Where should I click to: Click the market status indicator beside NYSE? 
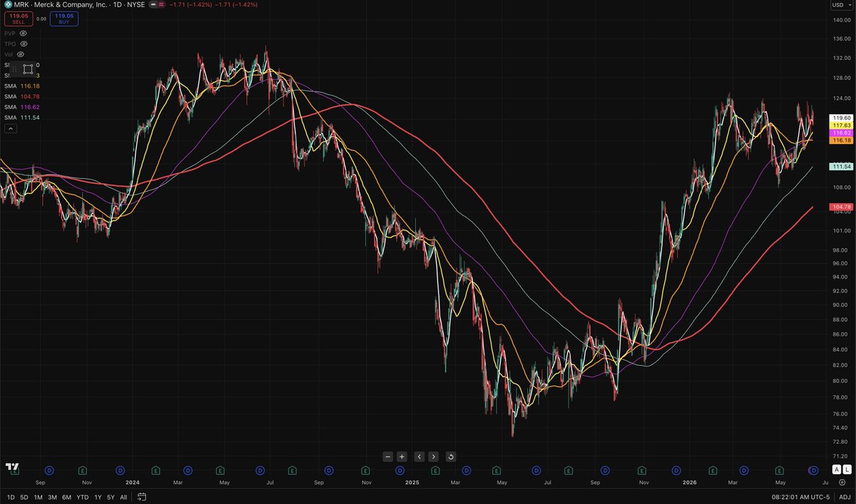[152, 4]
